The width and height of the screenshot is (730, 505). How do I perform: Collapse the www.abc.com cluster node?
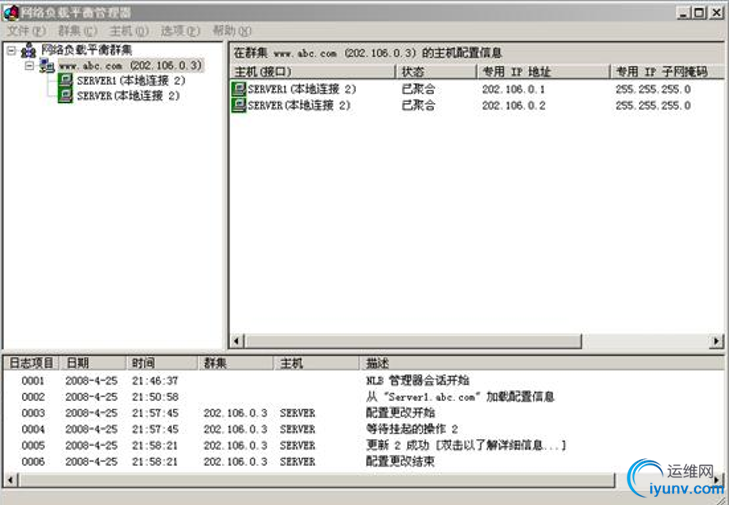pyautogui.click(x=30, y=66)
